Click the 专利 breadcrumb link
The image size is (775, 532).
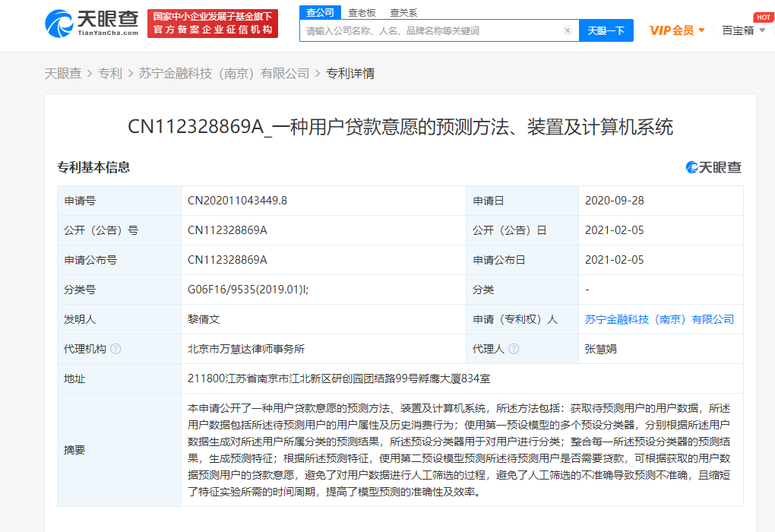click(x=110, y=74)
